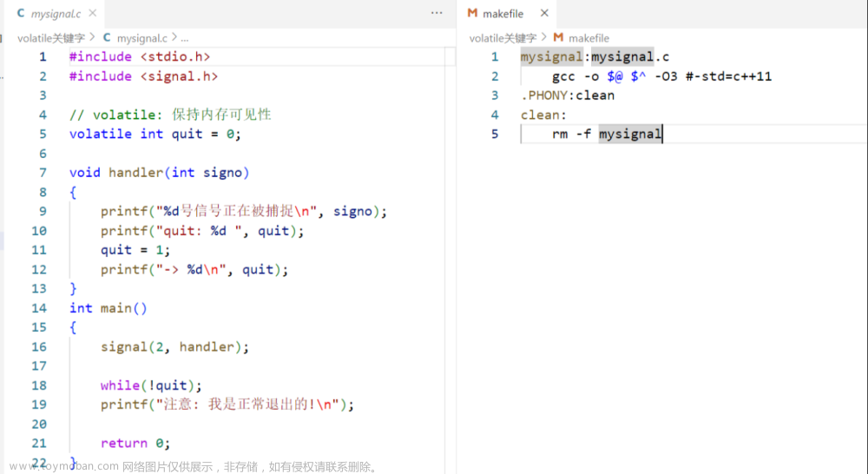The height and width of the screenshot is (474, 868).
Task: Open volatile关键字 folder in left breadcrumb
Action: point(51,38)
